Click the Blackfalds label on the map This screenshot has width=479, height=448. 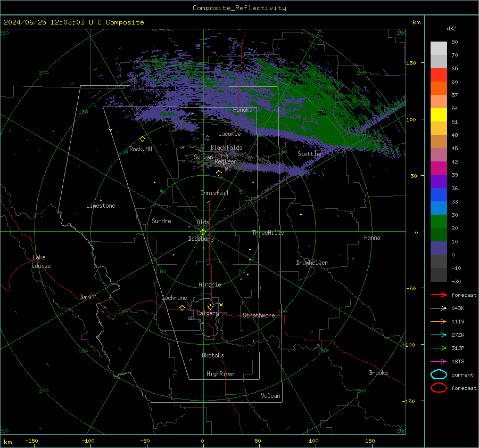coord(226,148)
